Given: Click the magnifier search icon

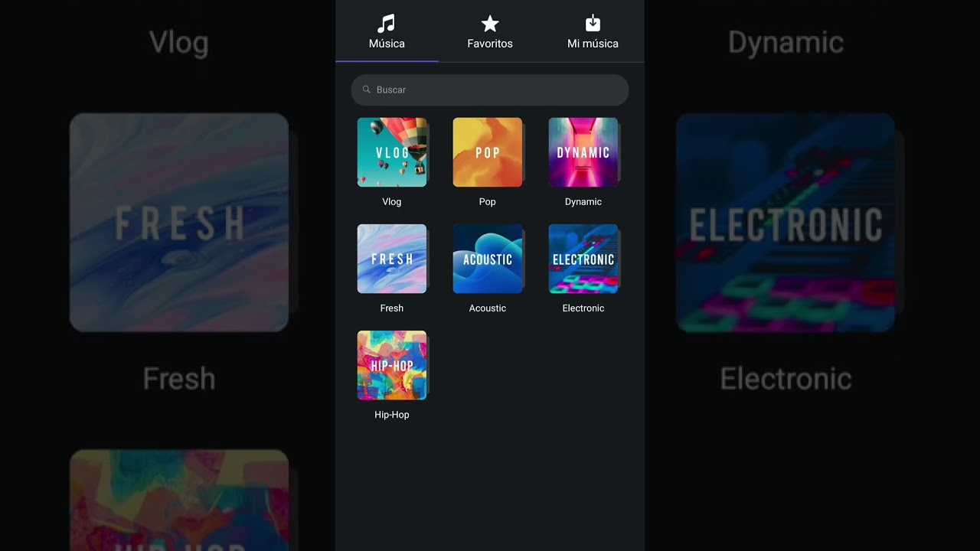Looking at the screenshot, I should click(x=367, y=90).
